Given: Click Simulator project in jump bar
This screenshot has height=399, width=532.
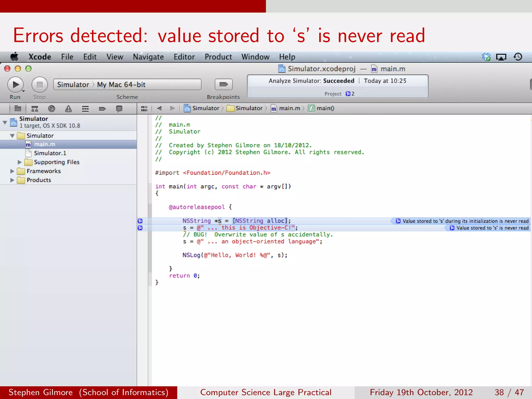Looking at the screenshot, I should click(202, 108).
